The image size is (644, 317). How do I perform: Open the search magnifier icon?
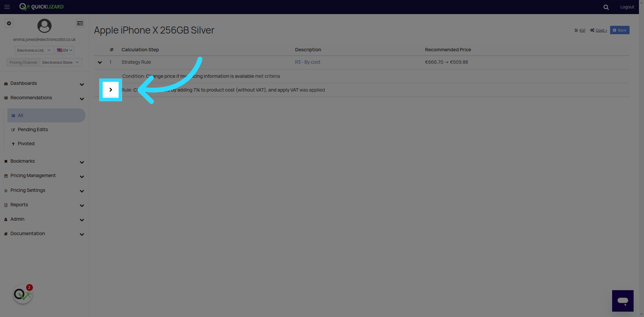coord(606,7)
